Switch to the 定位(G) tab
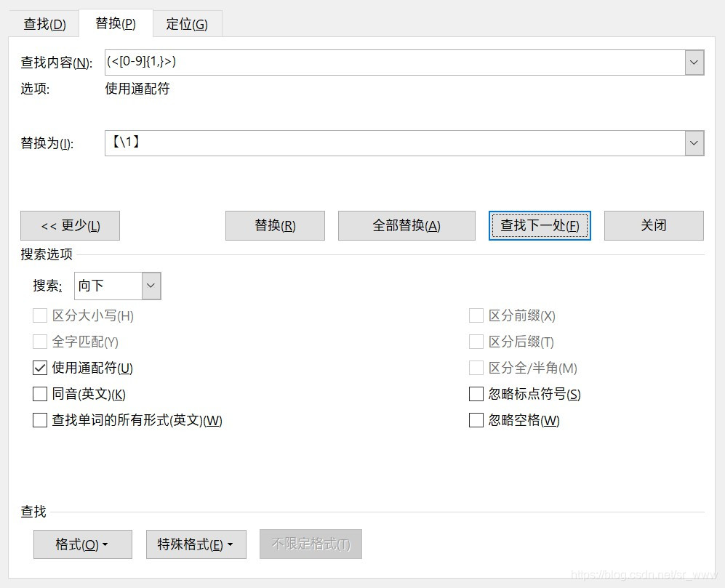The width and height of the screenshot is (725, 588). click(186, 24)
